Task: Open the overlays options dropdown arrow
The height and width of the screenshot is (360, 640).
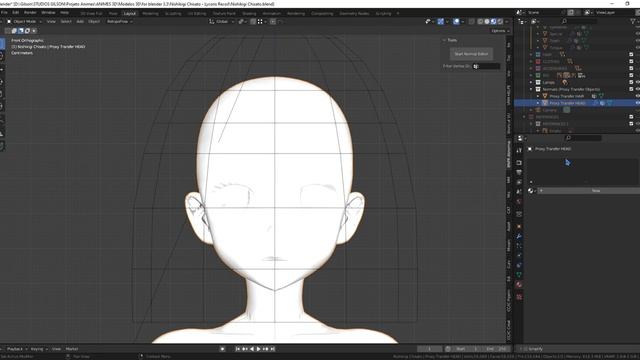Action: tap(462, 21)
